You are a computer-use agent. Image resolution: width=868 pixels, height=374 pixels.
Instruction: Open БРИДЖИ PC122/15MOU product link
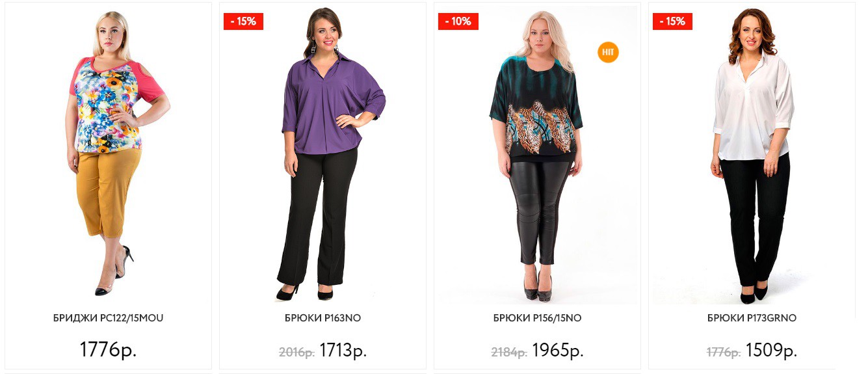108,318
